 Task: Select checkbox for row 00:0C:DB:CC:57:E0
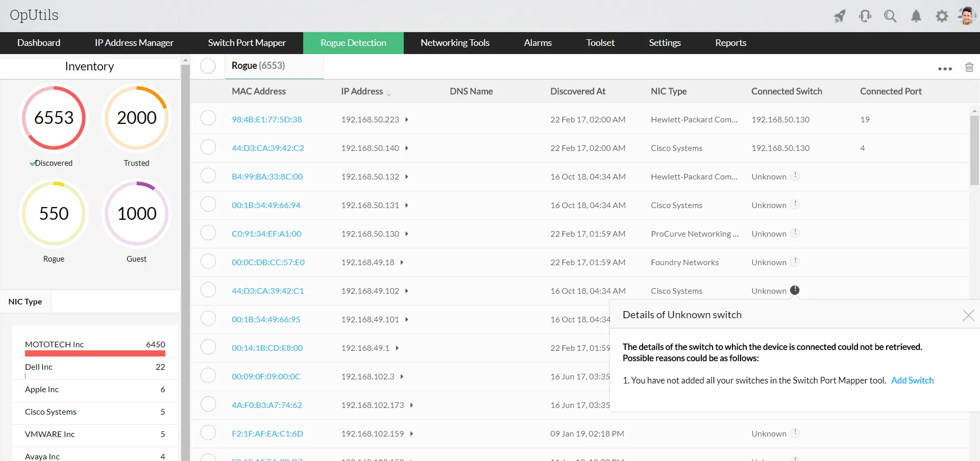pos(208,261)
